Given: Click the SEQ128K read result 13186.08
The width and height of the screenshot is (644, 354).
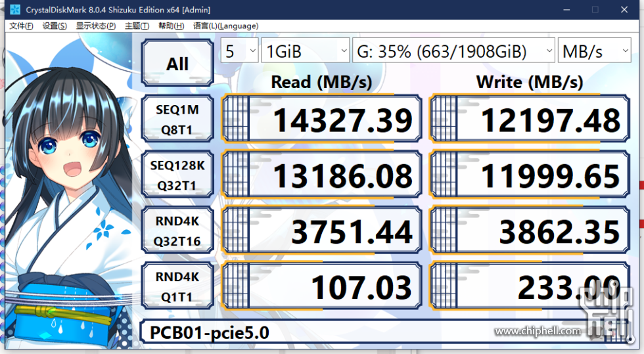Looking at the screenshot, I should 321,175.
